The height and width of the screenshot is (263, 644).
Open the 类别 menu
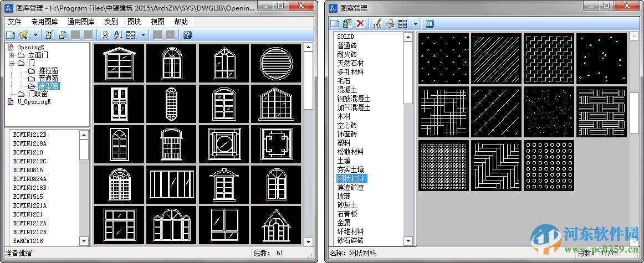coord(111,22)
